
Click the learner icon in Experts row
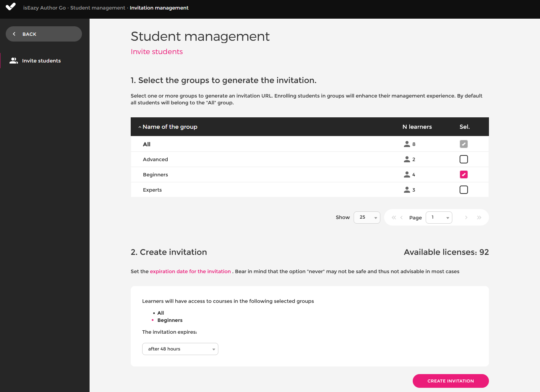tap(407, 190)
